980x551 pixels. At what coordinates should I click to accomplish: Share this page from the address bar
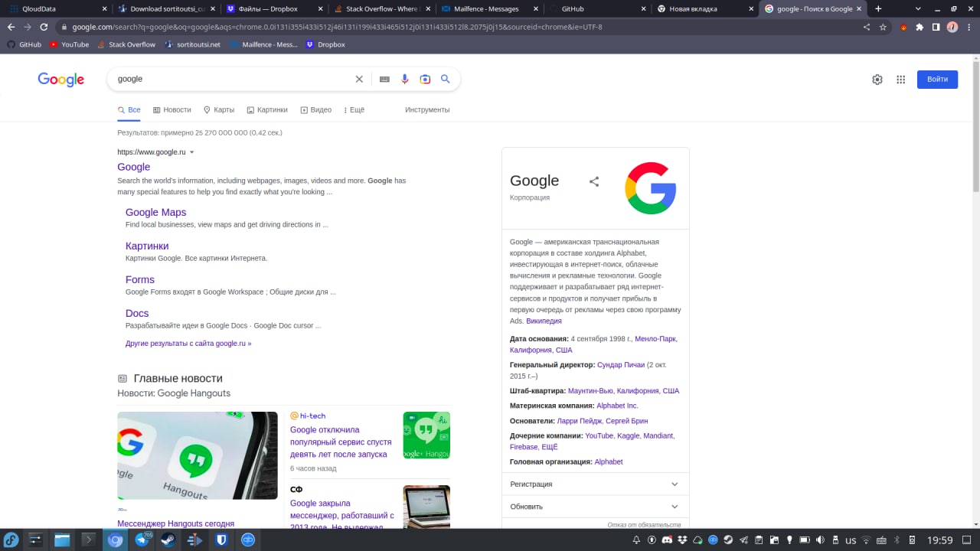(x=867, y=27)
